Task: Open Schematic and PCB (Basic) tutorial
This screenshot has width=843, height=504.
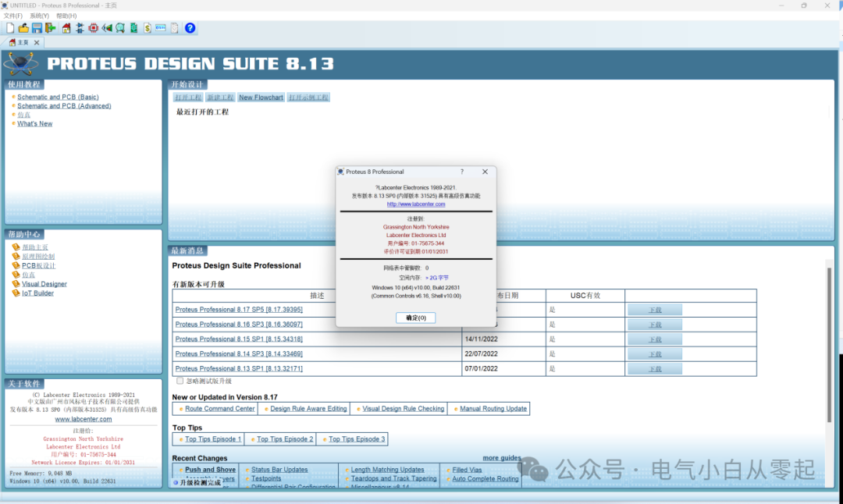Action: click(x=58, y=98)
